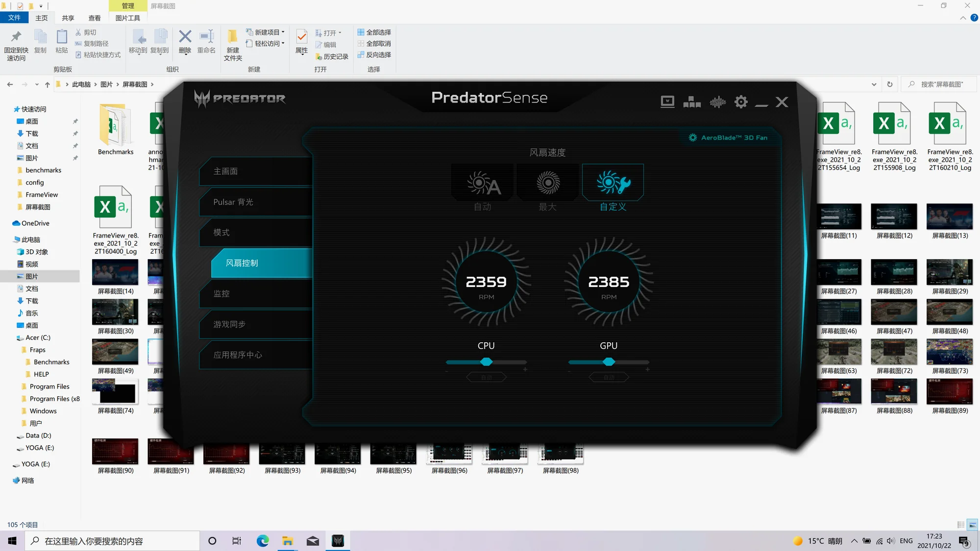Open 应用程序中心 app center menu
Viewport: 980px width, 551px height.
pos(256,355)
